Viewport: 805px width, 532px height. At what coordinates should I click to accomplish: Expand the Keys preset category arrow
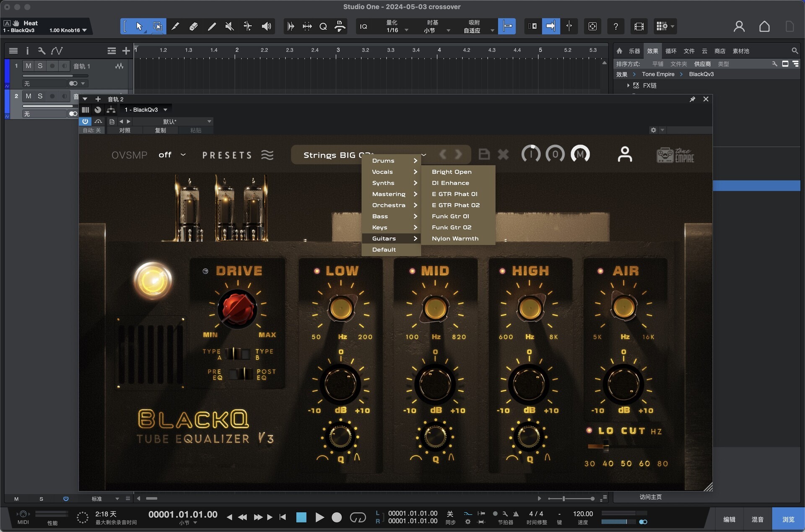[x=415, y=227]
